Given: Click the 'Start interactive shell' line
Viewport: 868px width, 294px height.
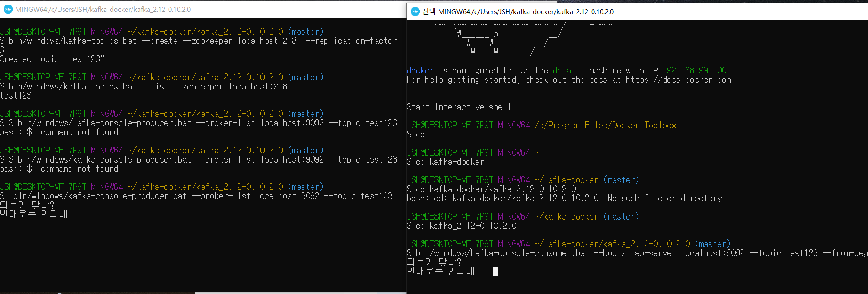Looking at the screenshot, I should point(459,107).
